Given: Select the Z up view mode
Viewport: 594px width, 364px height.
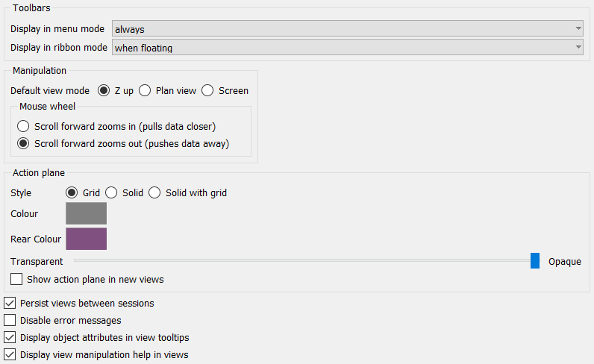Looking at the screenshot, I should [104, 90].
